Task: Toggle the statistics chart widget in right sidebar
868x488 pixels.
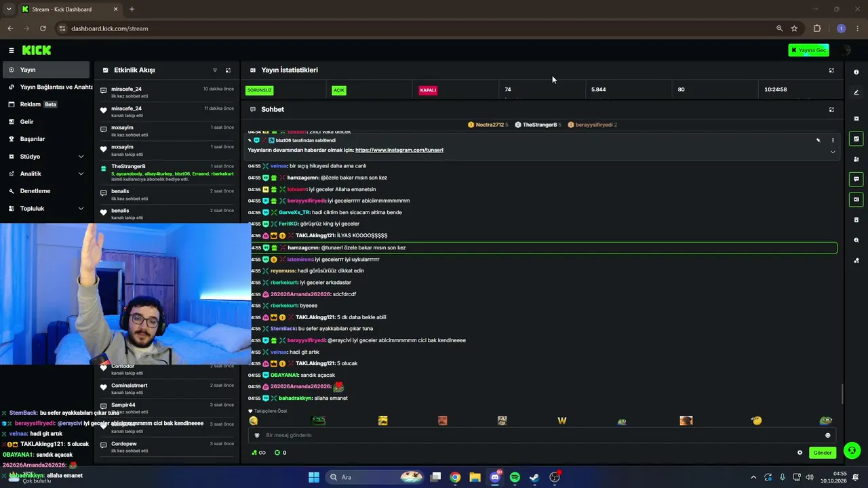Action: click(856, 139)
